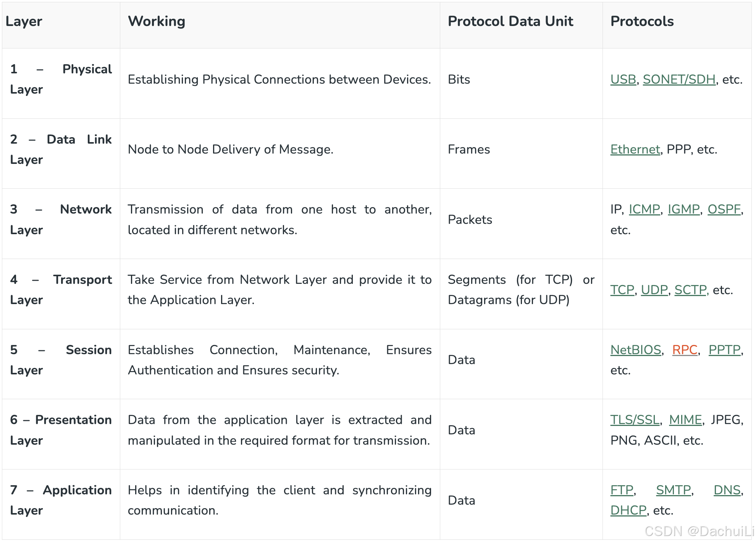This screenshot has width=756, height=544.
Task: Open the Ethernet link
Action: tap(635, 149)
